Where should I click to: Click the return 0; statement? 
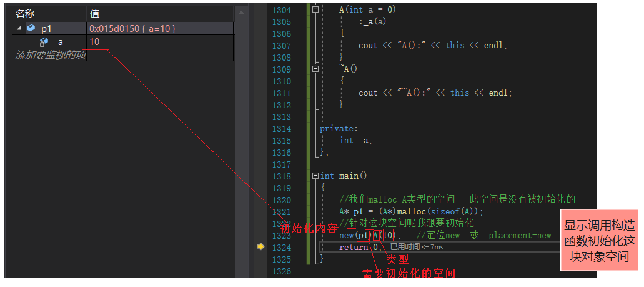(x=360, y=247)
